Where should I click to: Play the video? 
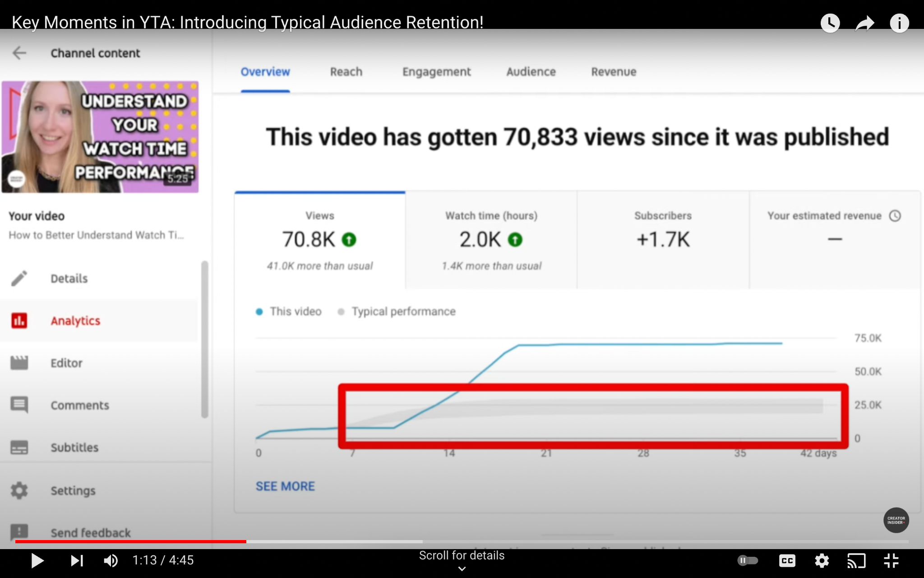click(x=37, y=561)
